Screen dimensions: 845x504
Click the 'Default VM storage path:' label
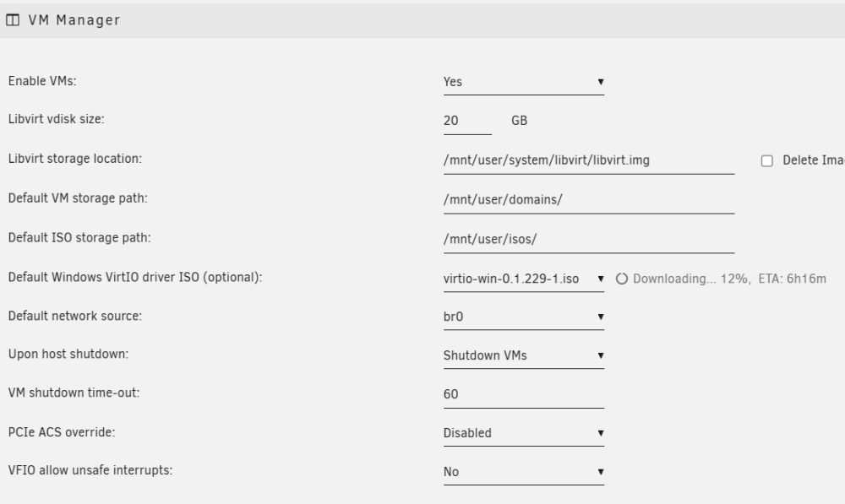(78, 198)
